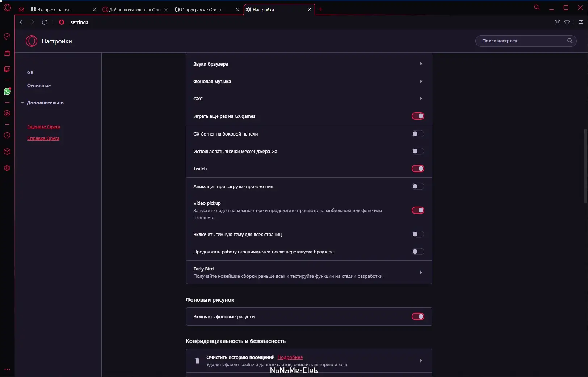This screenshot has height=377, width=588.
Task: Open the Справка Opera link
Action: pos(43,138)
